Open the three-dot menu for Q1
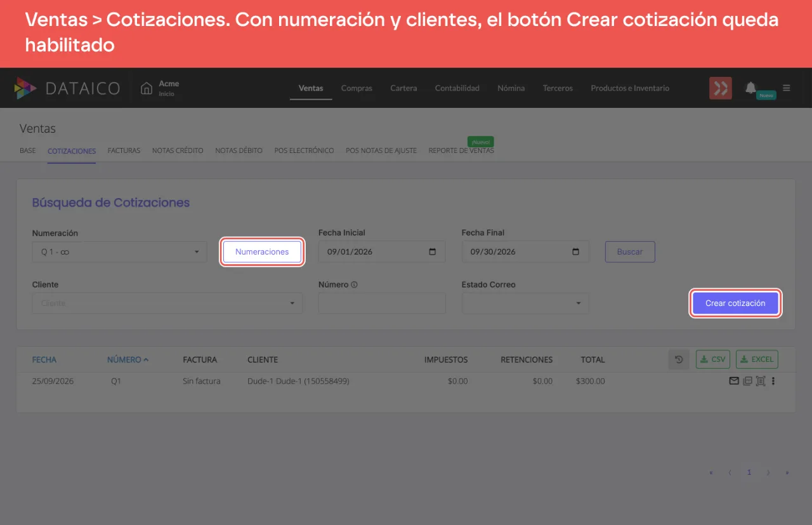Screen dimensions: 812x525 [x=773, y=381]
